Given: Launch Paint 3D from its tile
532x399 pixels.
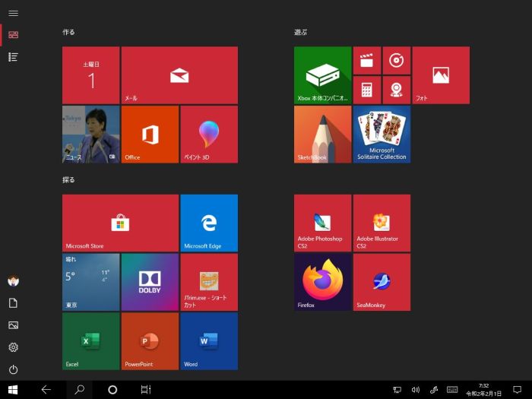Looking at the screenshot, I should pos(209,135).
